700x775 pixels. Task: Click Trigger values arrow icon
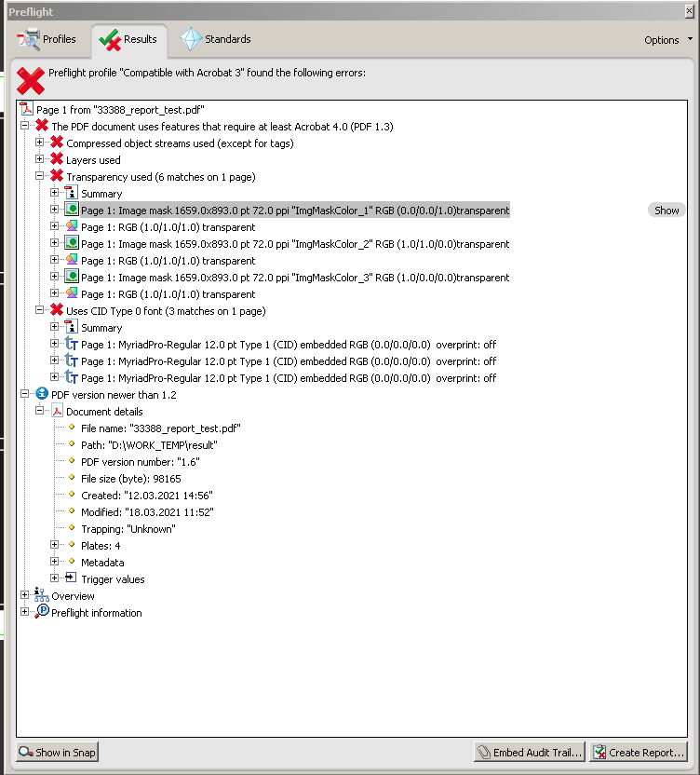pos(71,578)
